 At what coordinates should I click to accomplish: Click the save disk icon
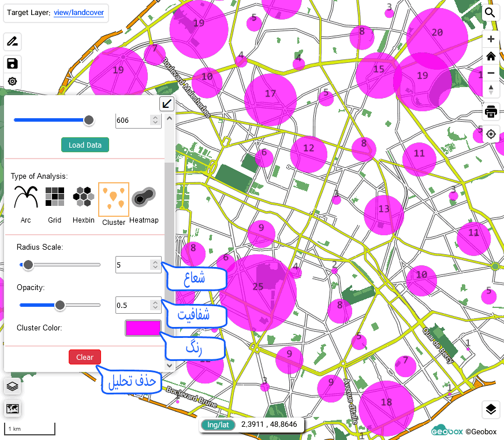tap(12, 63)
